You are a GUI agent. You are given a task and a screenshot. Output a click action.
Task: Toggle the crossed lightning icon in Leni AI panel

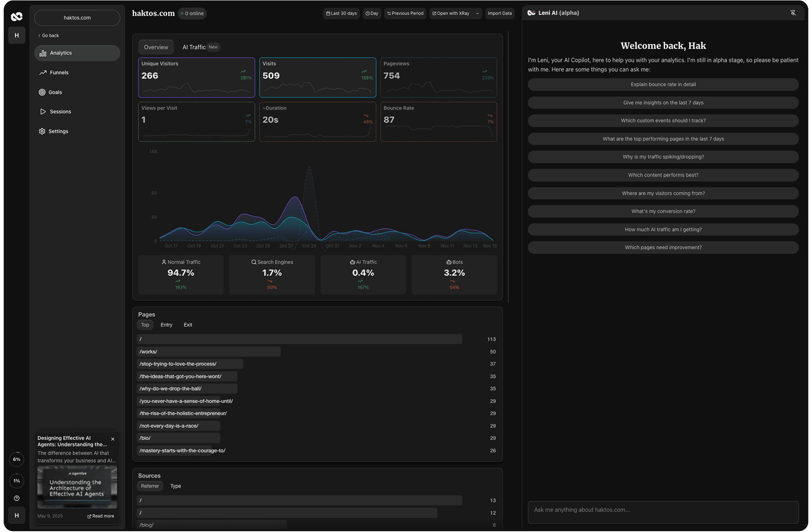pos(793,13)
